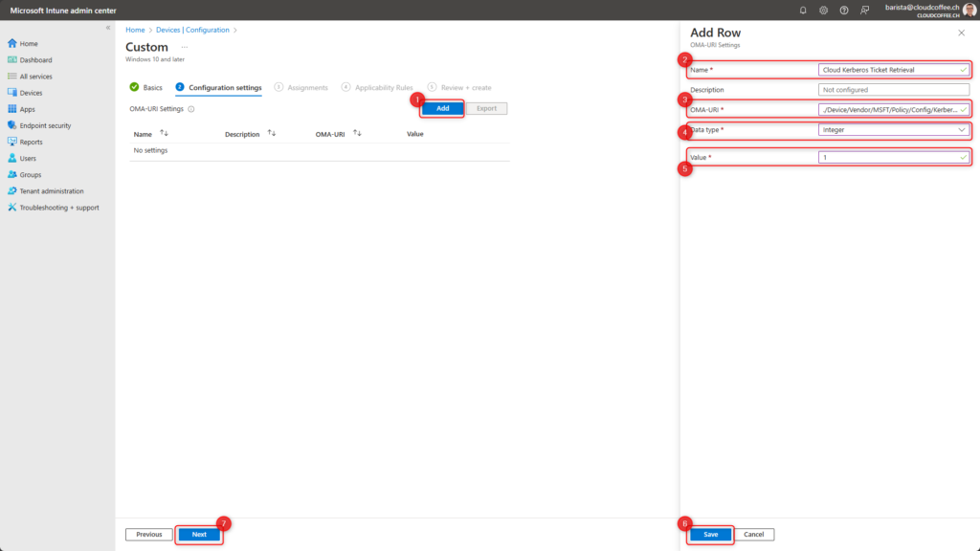The height and width of the screenshot is (551, 980).
Task: Click the OMA-URI Settings info icon
Action: pyautogui.click(x=191, y=109)
